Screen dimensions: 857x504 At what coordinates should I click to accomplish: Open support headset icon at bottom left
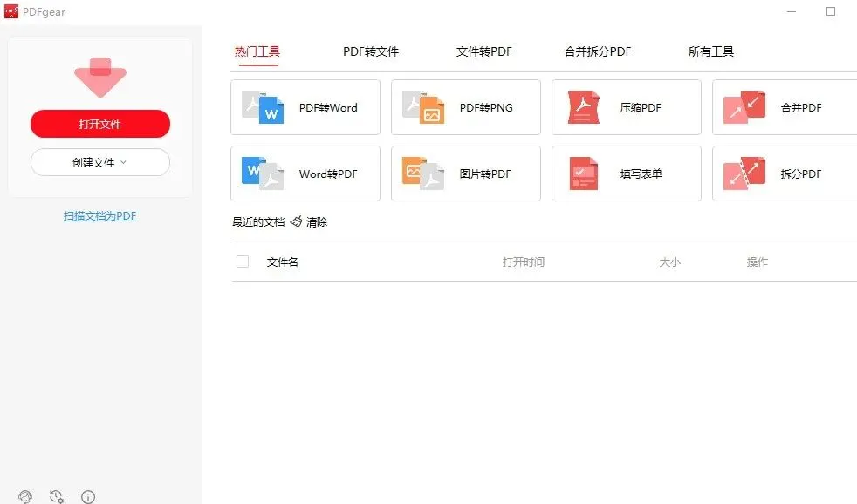(x=25, y=496)
